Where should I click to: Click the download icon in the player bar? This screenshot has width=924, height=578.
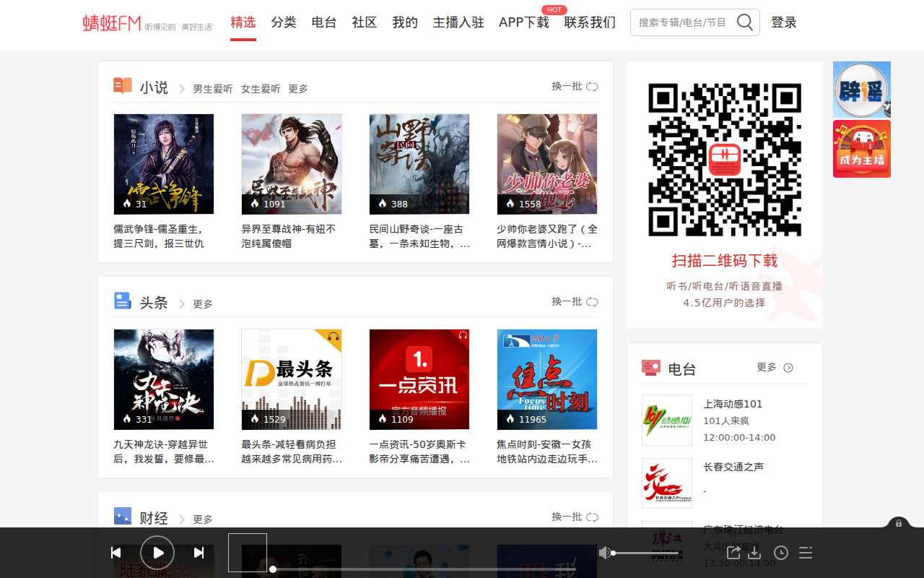click(755, 552)
